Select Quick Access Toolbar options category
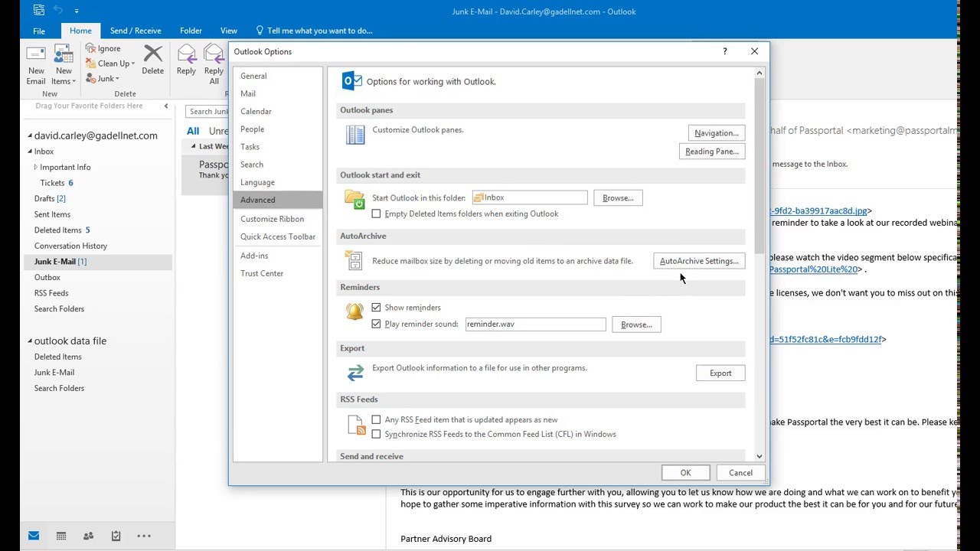980x551 pixels. coord(277,236)
